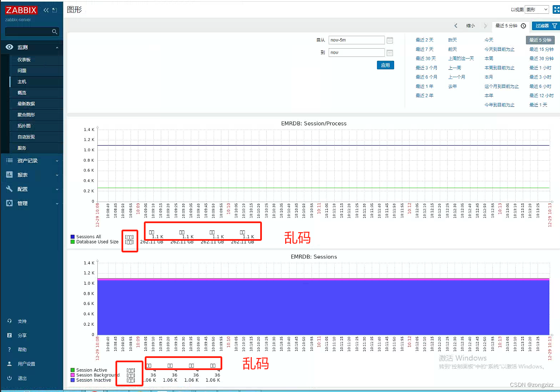Open the 过滤器 filter tab
Screen dimensions: 560x392
(x=546, y=26)
